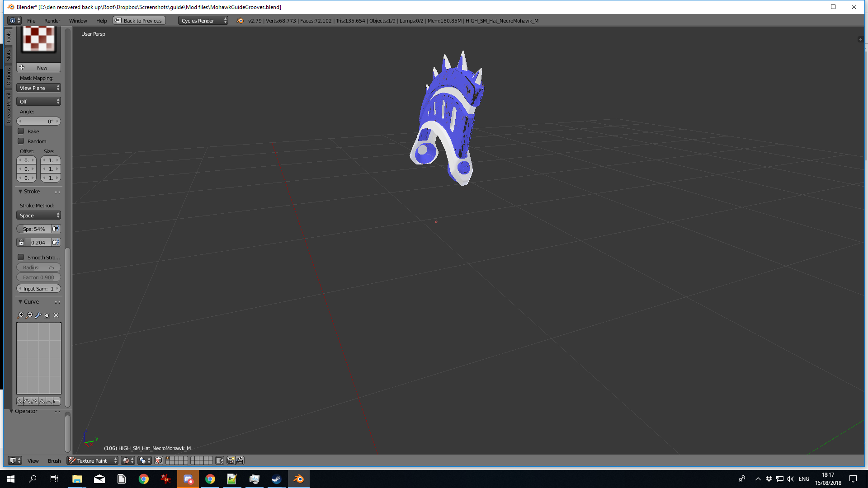Screen dimensions: 868x488
Task: Apply the constant square curve preset
Action: 57,401
